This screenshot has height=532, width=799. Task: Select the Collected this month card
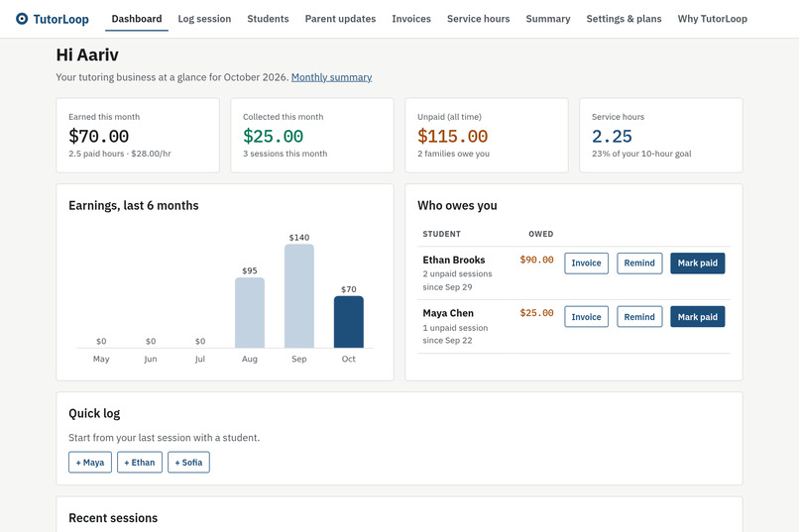312,136
